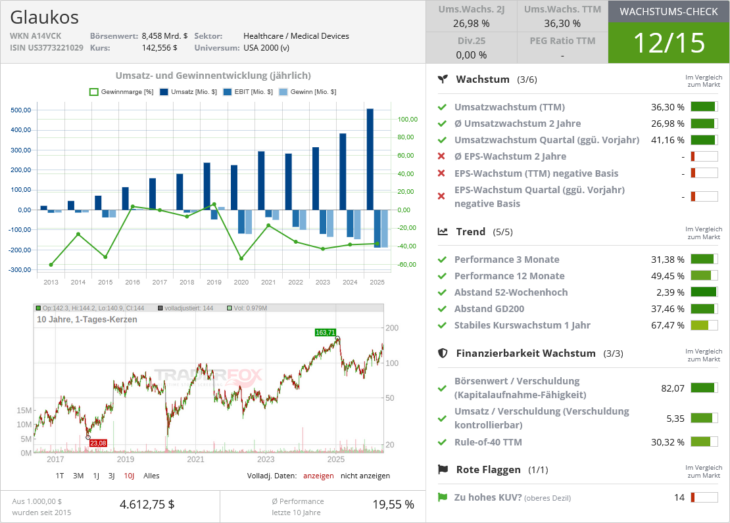Toggle EBIT [Mio. $] legend series
Image resolution: width=730 pixels, height=523 pixels.
(248, 92)
